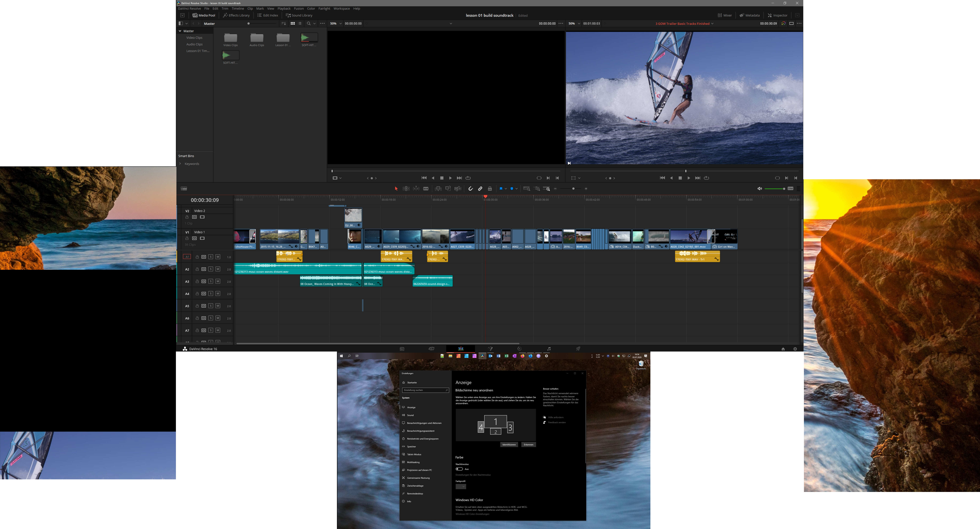Toggle auto track selector on A4
Image resolution: width=980 pixels, height=529 pixels.
[x=204, y=294]
